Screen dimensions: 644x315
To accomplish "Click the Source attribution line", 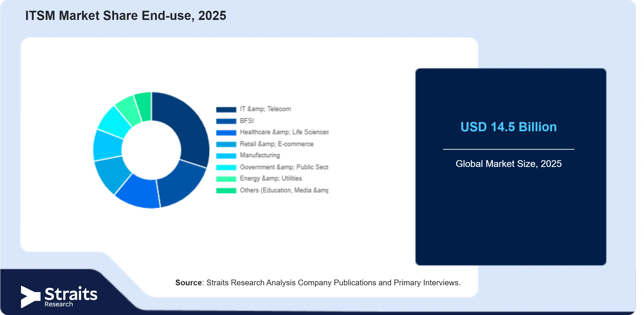I will tap(318, 283).
